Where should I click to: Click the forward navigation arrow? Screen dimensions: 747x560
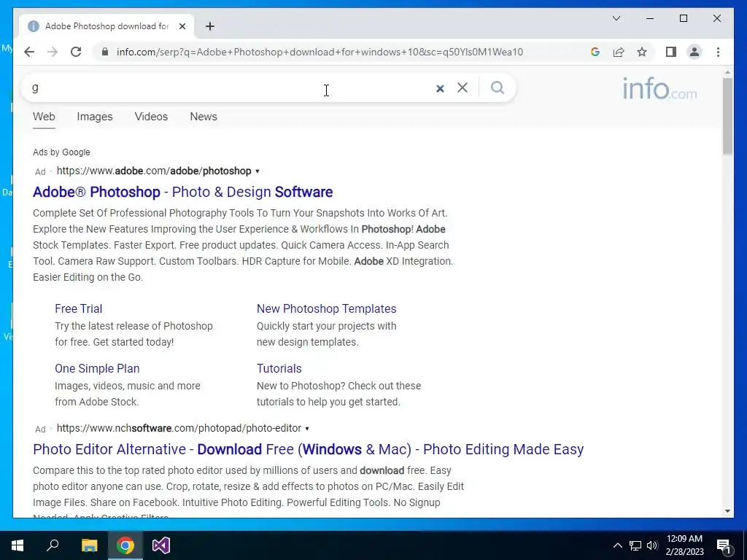pos(53,52)
